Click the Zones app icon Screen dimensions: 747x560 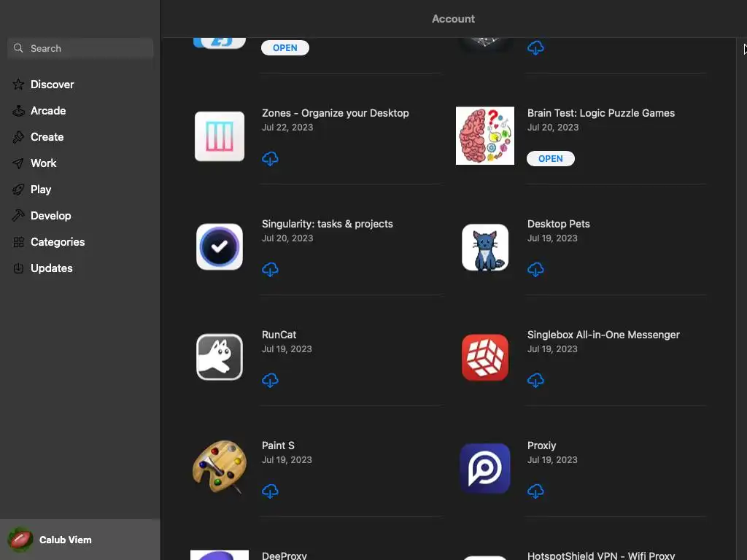tap(220, 136)
